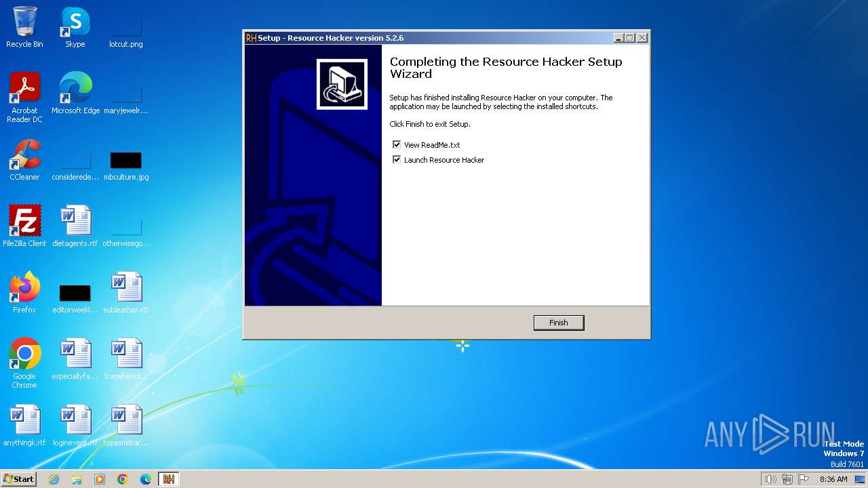Minimize the Setup window
868x488 pixels.
(618, 38)
